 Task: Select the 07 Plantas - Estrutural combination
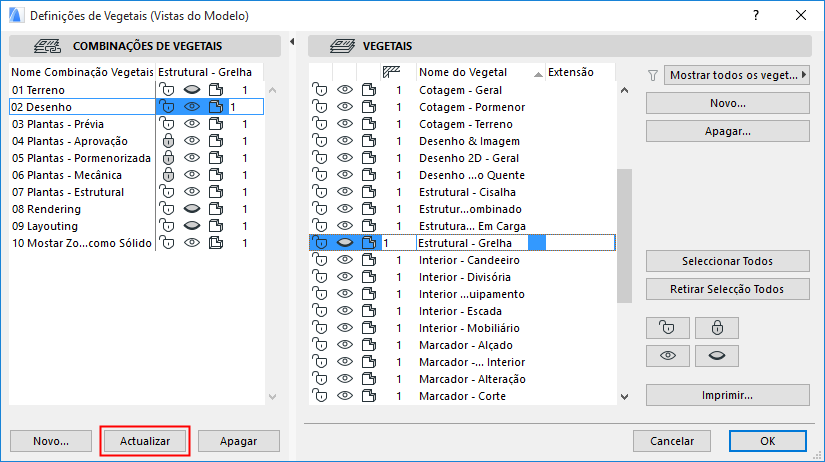click(x=69, y=192)
